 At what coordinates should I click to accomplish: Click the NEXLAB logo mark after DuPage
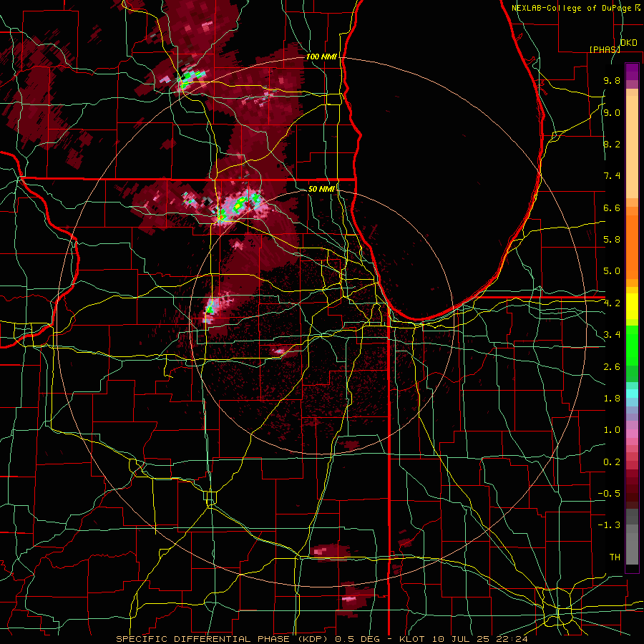click(x=638, y=8)
